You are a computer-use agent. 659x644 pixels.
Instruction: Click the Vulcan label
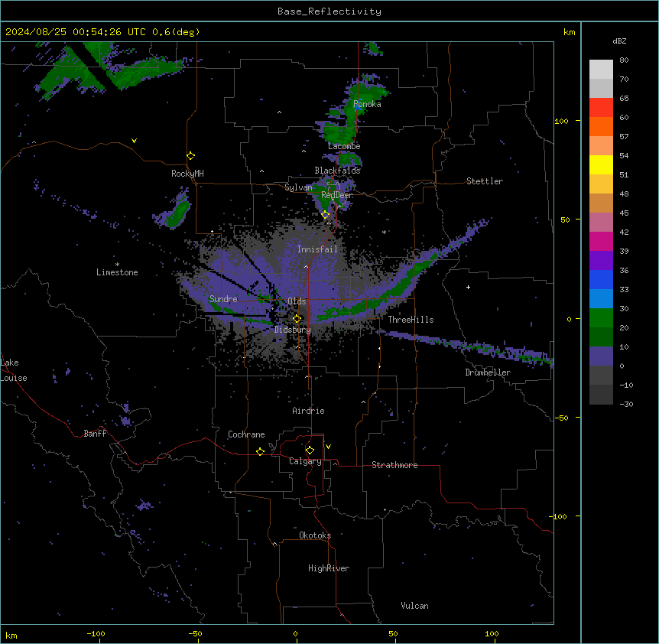414,606
